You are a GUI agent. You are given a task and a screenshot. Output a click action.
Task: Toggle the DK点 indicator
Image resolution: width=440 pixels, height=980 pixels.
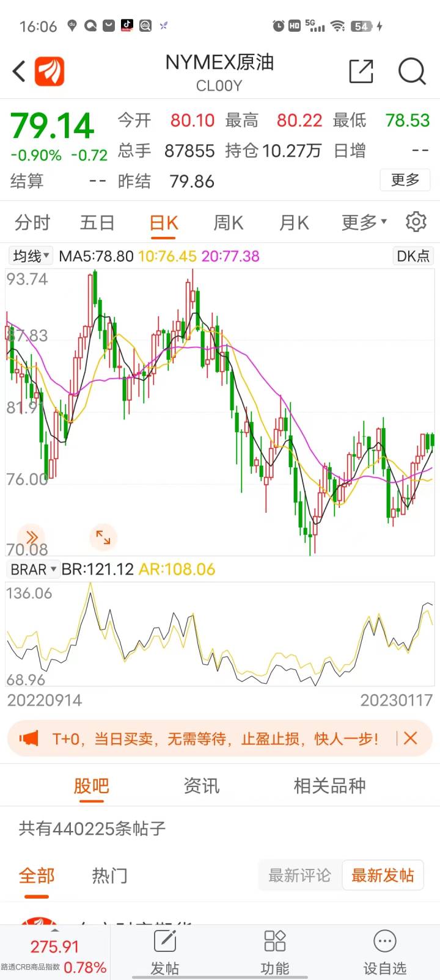click(x=413, y=256)
